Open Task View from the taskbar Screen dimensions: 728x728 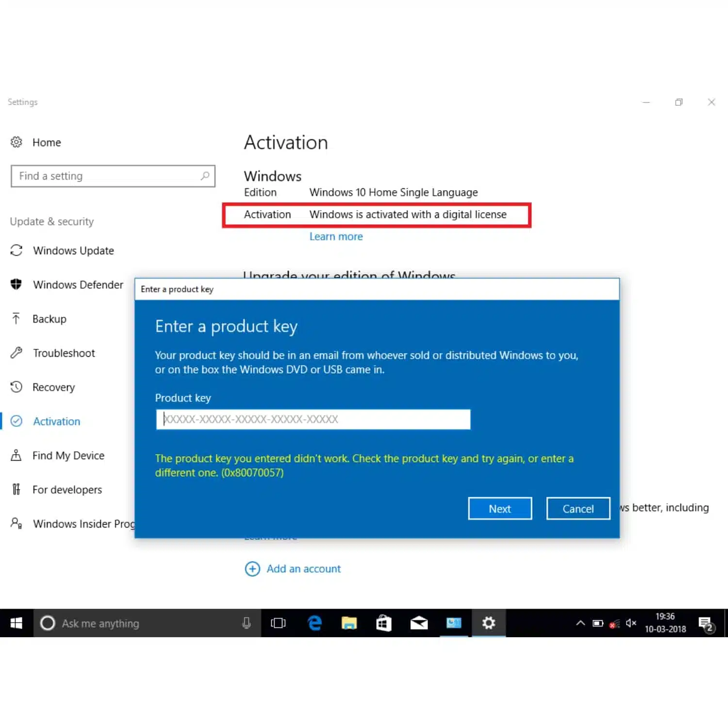coord(278,623)
